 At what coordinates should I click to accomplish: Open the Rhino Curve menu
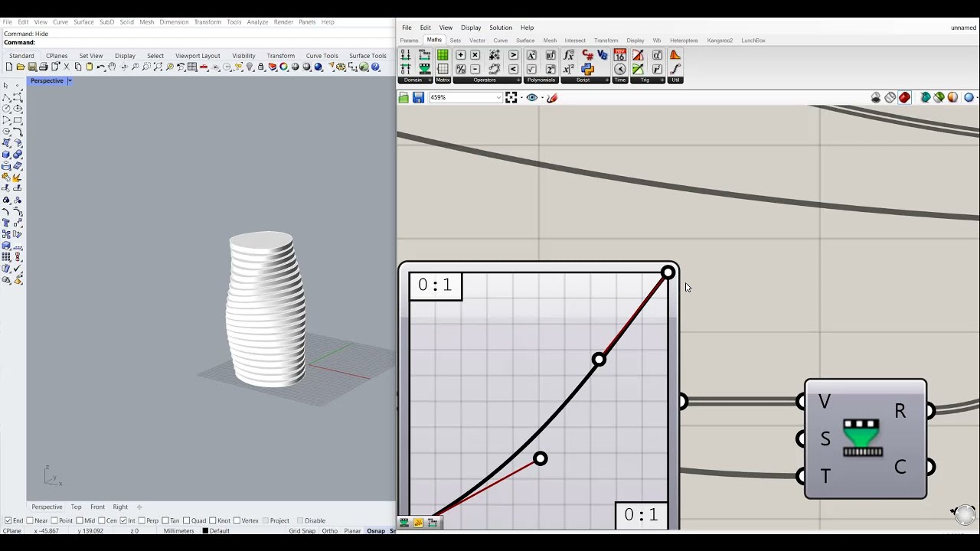(60, 22)
